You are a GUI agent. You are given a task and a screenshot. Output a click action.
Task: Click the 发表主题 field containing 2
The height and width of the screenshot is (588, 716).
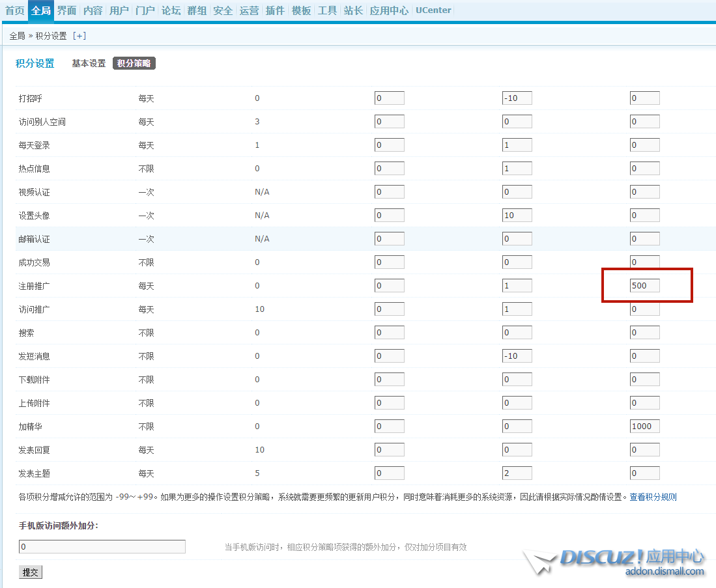coord(517,473)
